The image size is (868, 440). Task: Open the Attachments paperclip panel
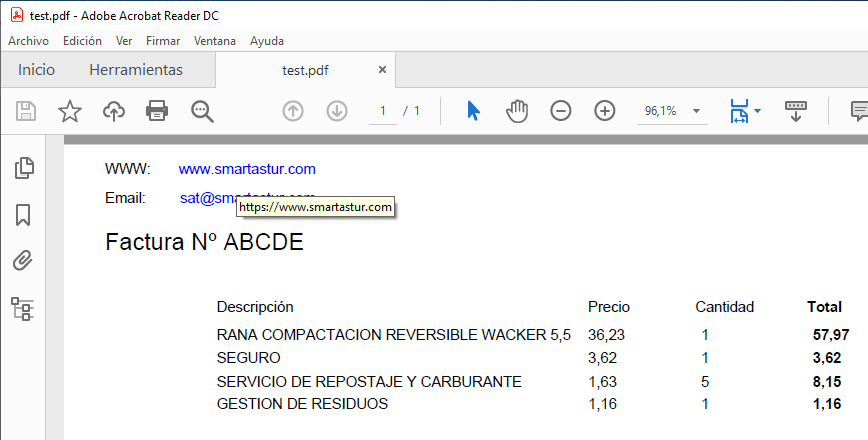[24, 261]
